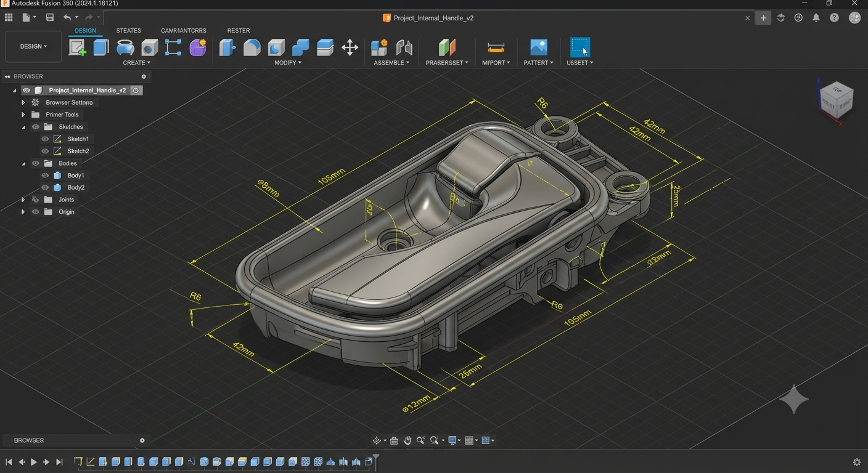Click the green and orange planes icon
The width and height of the screenshot is (868, 473).
click(x=447, y=47)
